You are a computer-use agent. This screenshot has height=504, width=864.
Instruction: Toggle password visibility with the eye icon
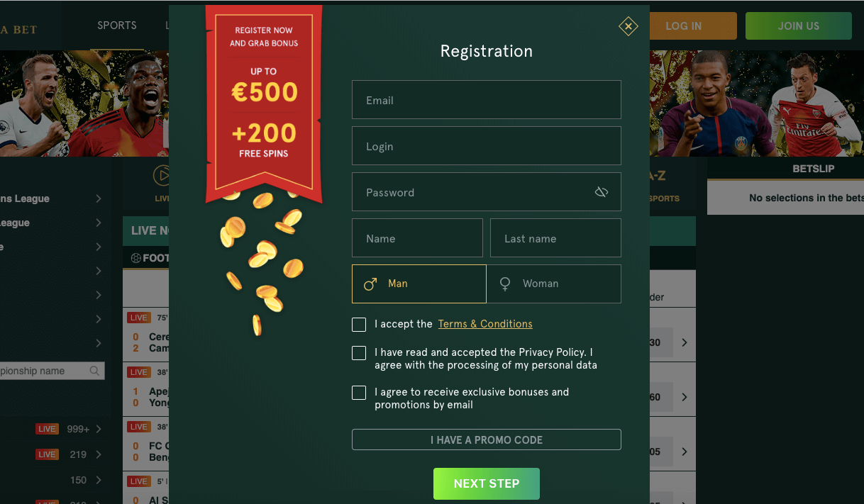point(602,191)
